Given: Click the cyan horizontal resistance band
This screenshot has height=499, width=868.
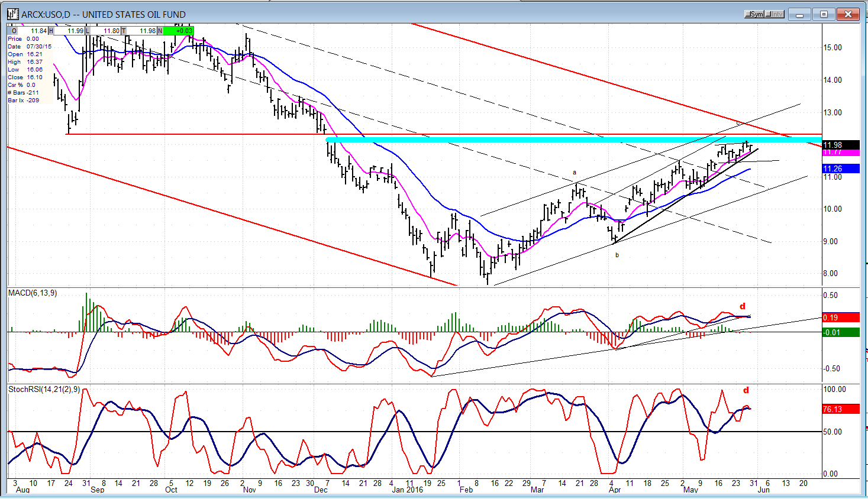Looking at the screenshot, I should (x=574, y=140).
